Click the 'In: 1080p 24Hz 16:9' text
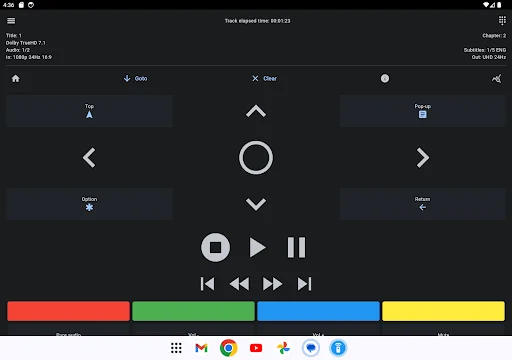 (x=29, y=57)
